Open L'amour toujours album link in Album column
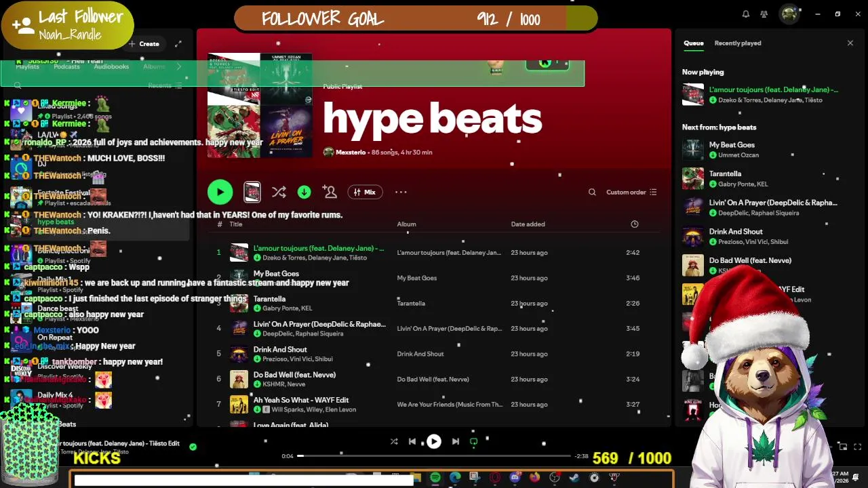868x488 pixels. tap(449, 253)
